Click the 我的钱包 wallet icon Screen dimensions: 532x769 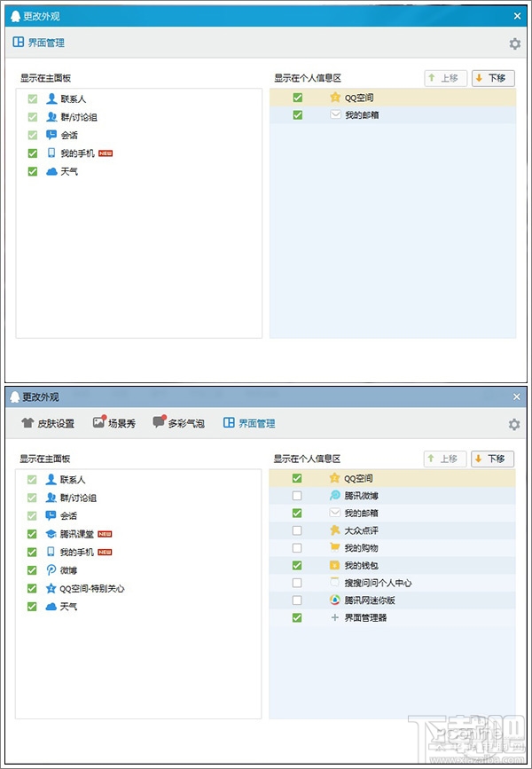click(x=334, y=566)
